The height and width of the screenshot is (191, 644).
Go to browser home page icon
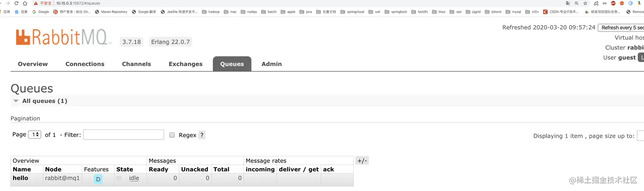[x=25, y=3]
